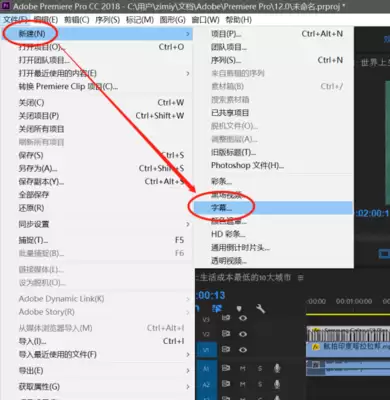Open the 序列(S) menu in menu bar
The image size is (390, 400).
coord(107,20)
